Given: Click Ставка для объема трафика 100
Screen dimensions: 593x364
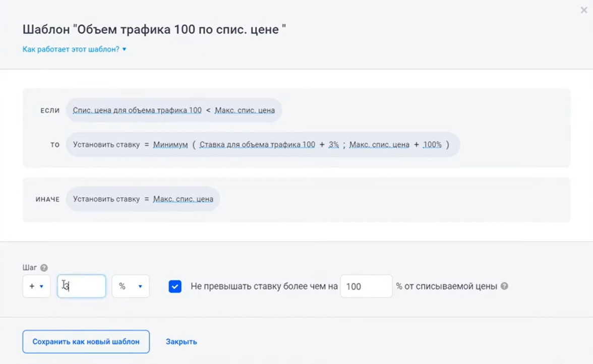Looking at the screenshot, I should pos(257,145).
